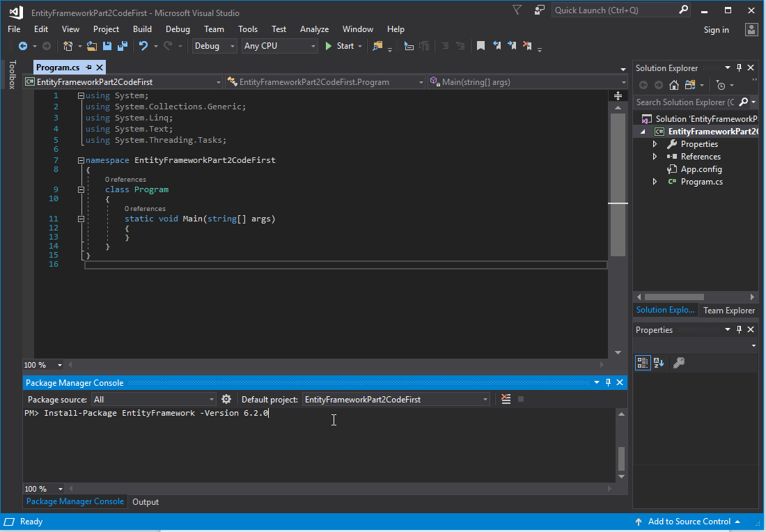
Task: Sort Properties alphabetically
Action: coord(659,362)
